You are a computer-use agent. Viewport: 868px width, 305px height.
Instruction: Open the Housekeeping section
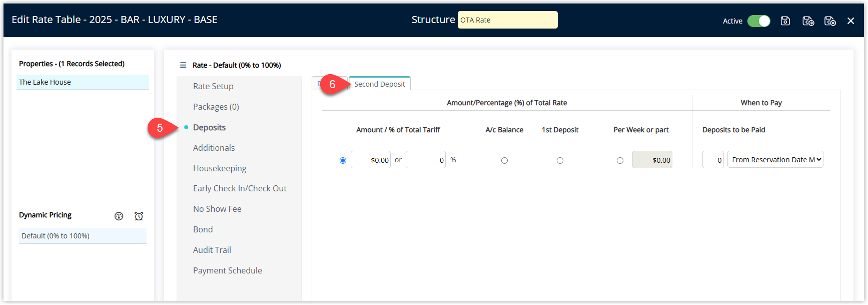pyautogui.click(x=220, y=168)
